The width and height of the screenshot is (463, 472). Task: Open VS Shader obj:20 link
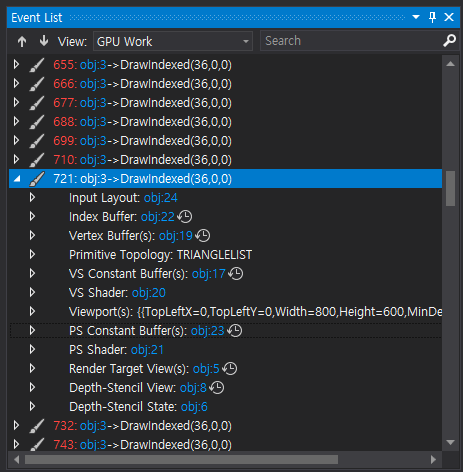tap(149, 293)
